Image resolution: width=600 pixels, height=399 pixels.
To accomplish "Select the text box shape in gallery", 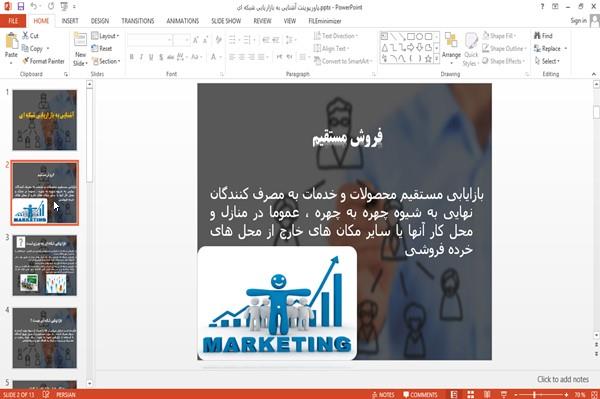I will click(x=384, y=36).
